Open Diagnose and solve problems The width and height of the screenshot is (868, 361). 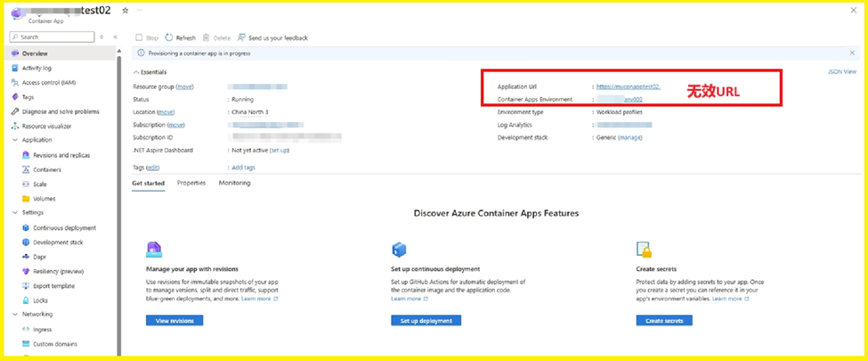click(x=60, y=111)
